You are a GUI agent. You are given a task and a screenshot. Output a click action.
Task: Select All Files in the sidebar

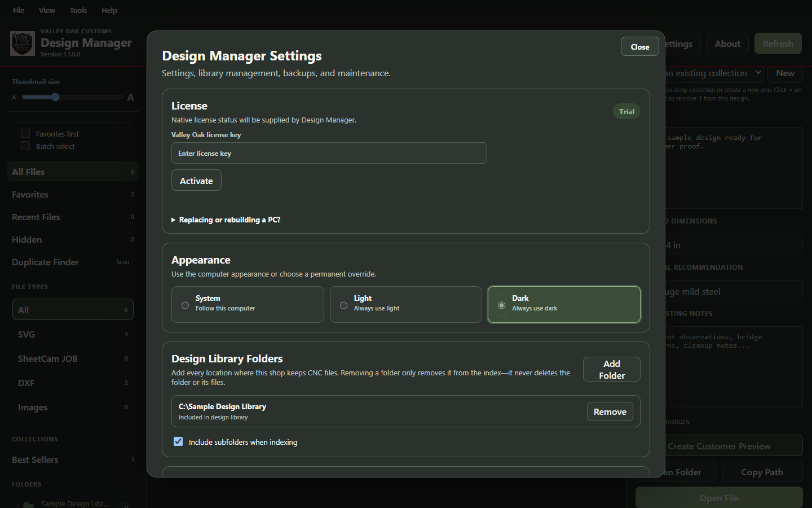coord(73,172)
